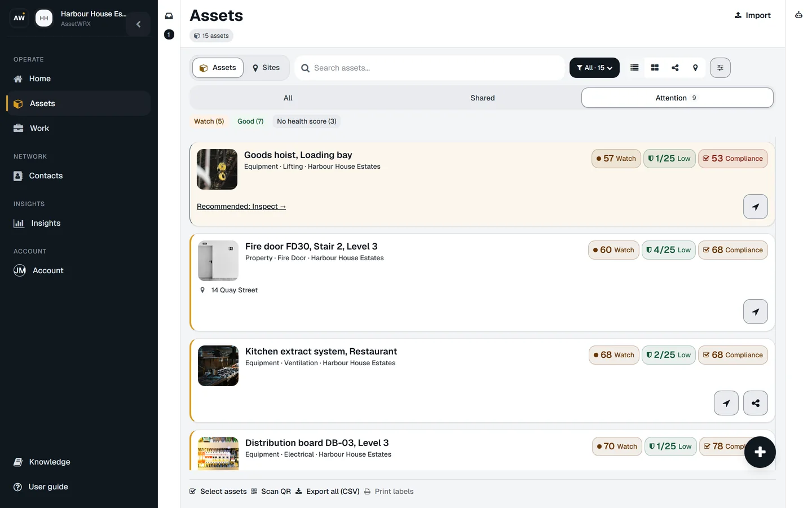The image size is (812, 508).
Task: Open the Fire door FD30 thumbnail image
Action: (218, 261)
